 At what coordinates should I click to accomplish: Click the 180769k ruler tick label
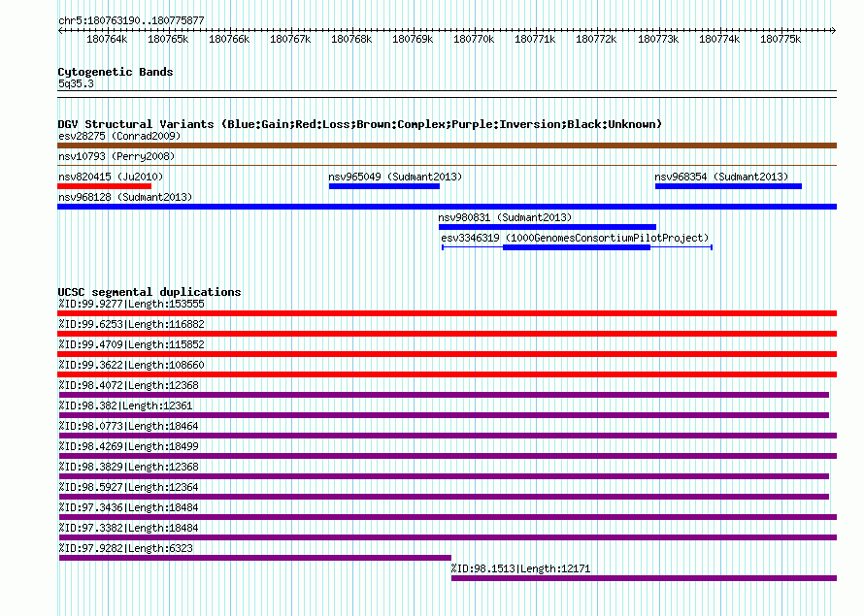(x=413, y=39)
